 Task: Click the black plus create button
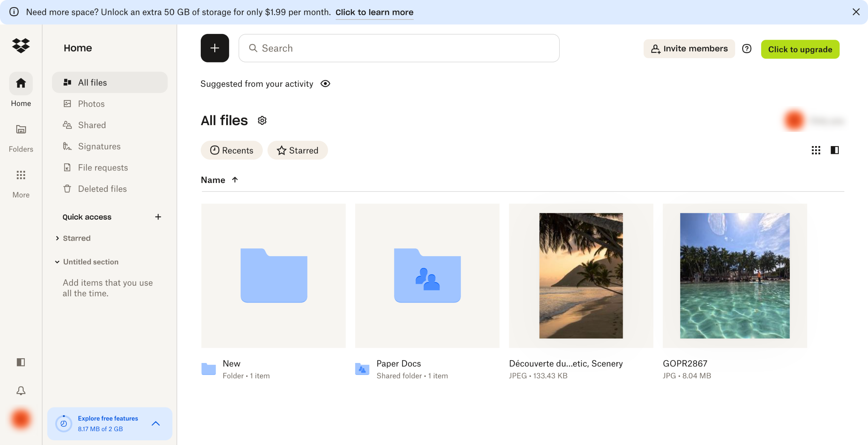pos(215,48)
